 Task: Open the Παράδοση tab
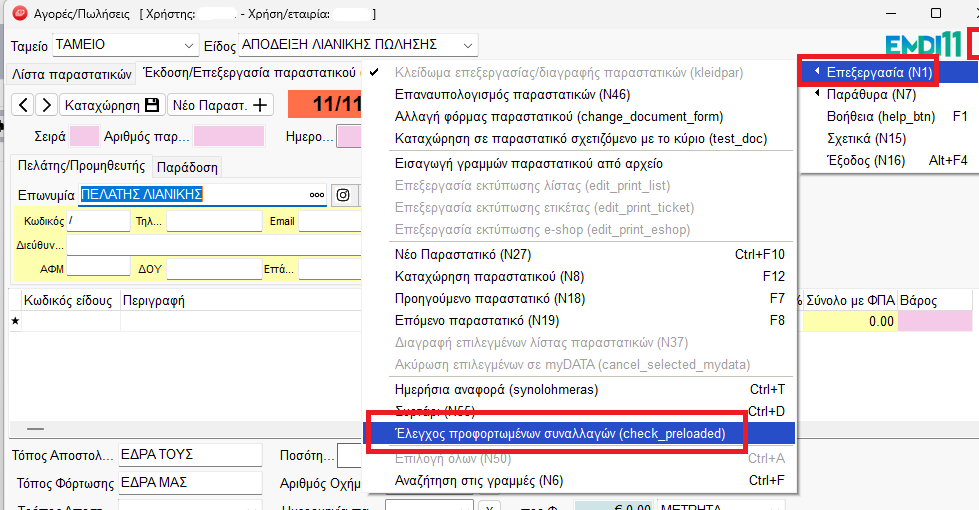coord(187,167)
